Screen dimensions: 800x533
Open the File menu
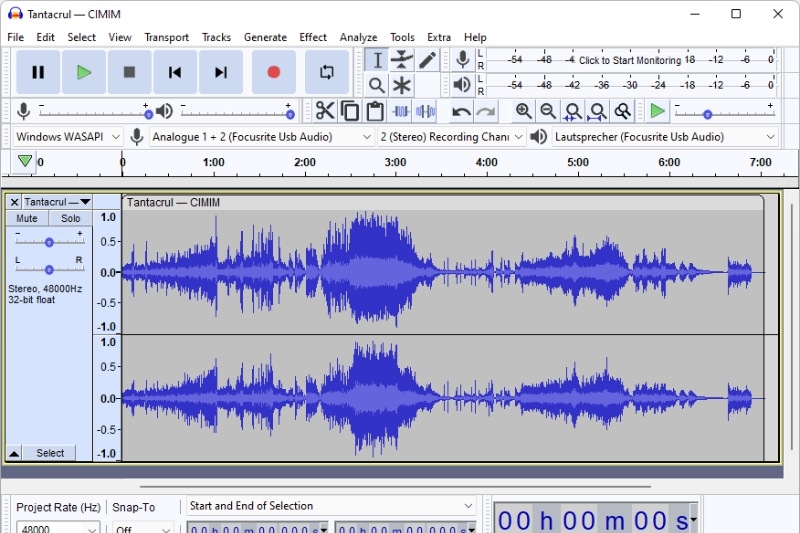pyautogui.click(x=15, y=37)
